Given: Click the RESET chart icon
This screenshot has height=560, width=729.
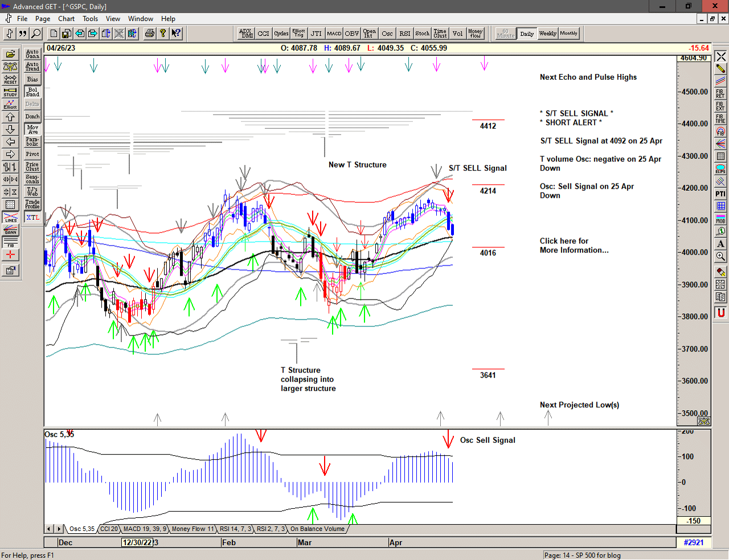Looking at the screenshot, I should click(x=10, y=79).
